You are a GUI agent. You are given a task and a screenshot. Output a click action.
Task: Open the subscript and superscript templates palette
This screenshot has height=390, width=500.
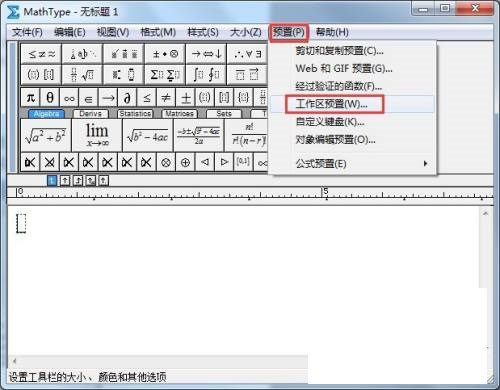coord(124,74)
